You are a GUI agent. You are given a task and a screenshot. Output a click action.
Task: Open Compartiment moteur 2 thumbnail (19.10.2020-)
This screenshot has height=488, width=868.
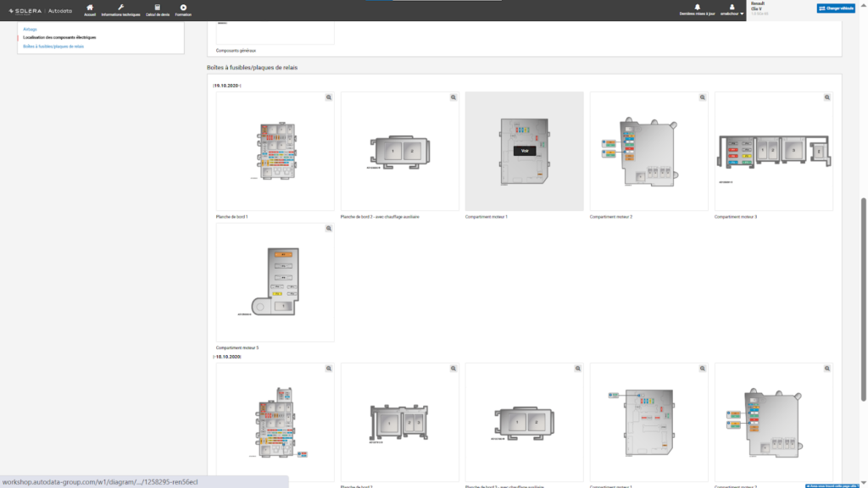[x=648, y=151]
